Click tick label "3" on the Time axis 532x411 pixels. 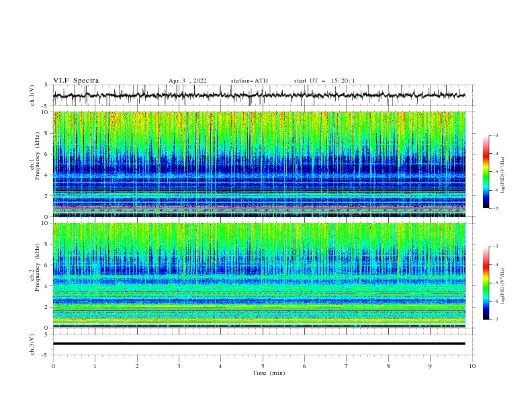coord(179,366)
